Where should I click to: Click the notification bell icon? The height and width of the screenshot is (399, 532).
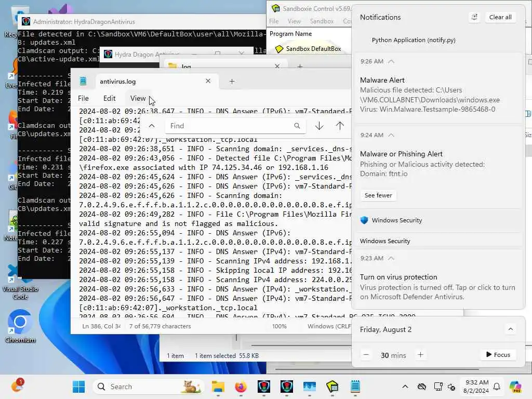pyautogui.click(x=496, y=387)
